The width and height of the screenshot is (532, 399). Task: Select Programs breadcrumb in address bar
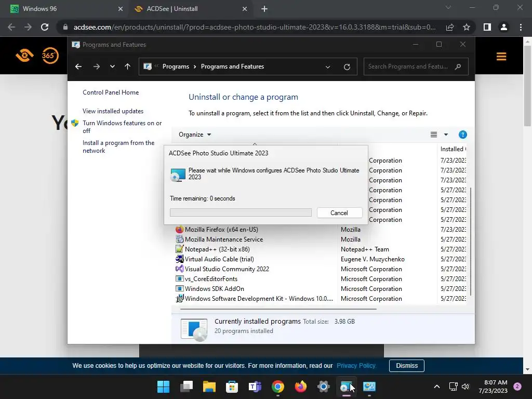pos(176,66)
